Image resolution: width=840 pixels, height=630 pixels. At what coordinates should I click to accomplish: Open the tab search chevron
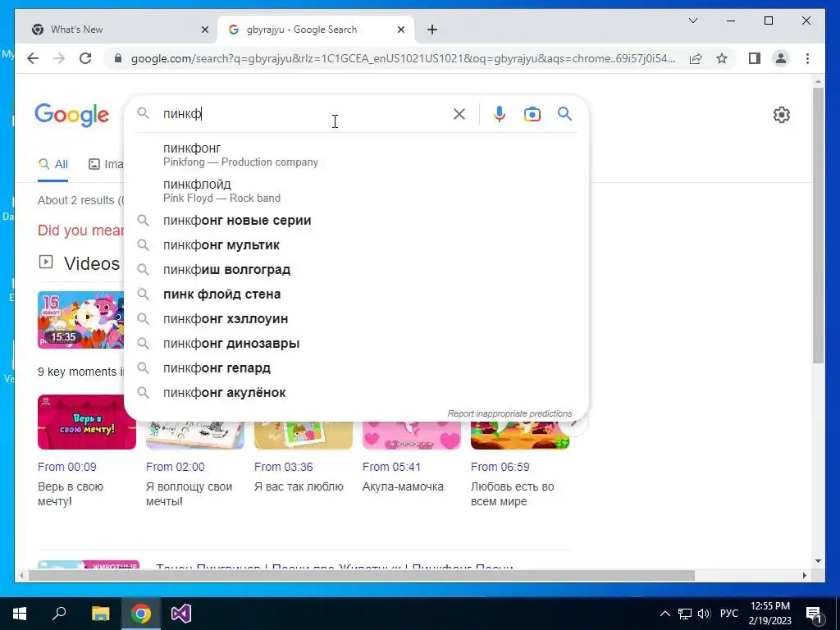pyautogui.click(x=692, y=21)
